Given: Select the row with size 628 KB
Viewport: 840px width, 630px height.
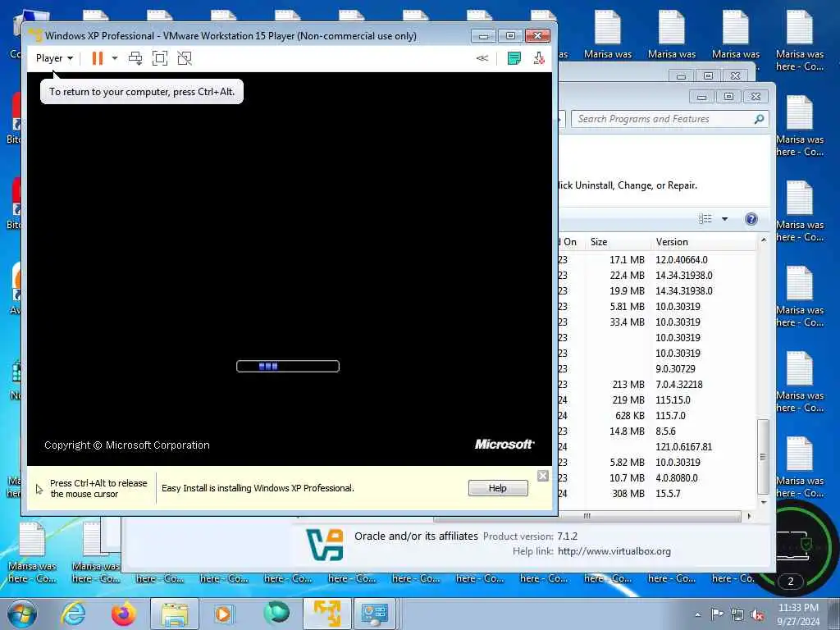Looking at the screenshot, I should 656,415.
